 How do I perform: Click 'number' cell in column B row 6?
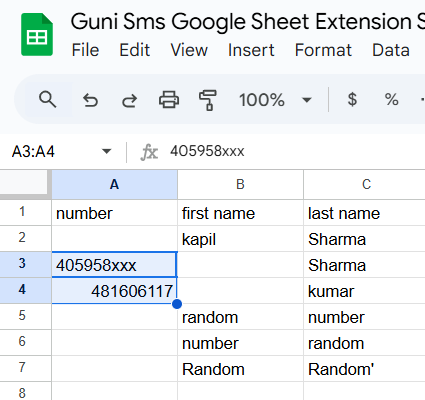(240, 343)
